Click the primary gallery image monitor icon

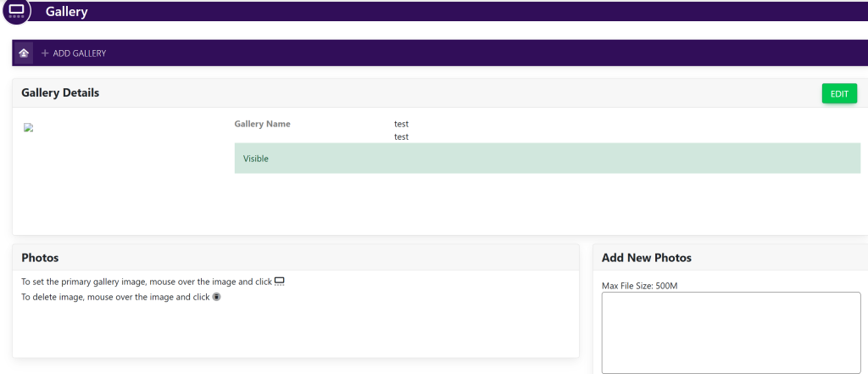click(x=280, y=281)
